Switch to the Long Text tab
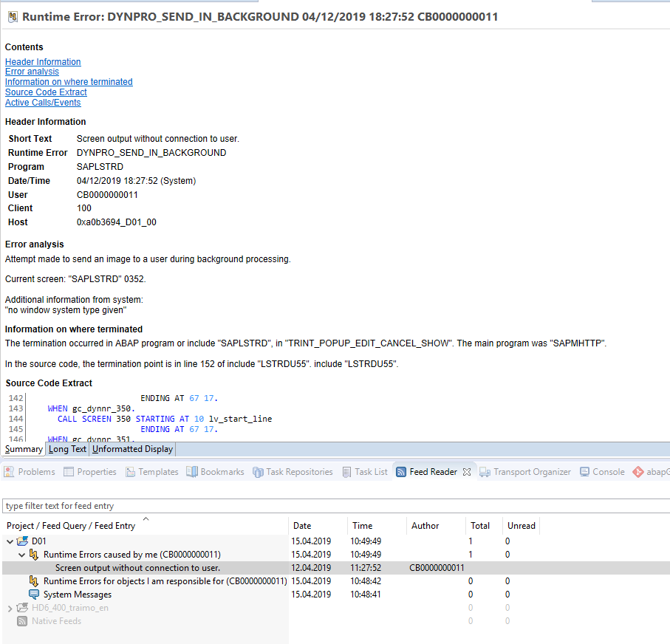This screenshot has height=644, width=670. pyautogui.click(x=66, y=449)
